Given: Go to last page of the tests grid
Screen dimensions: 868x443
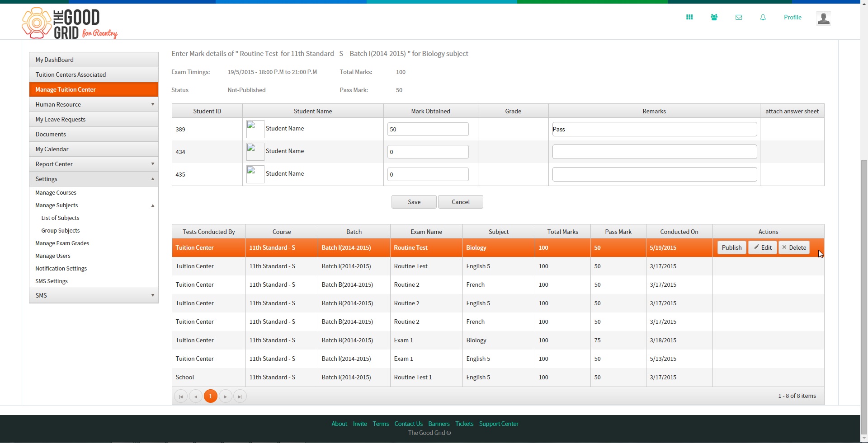Looking at the screenshot, I should coord(240,396).
